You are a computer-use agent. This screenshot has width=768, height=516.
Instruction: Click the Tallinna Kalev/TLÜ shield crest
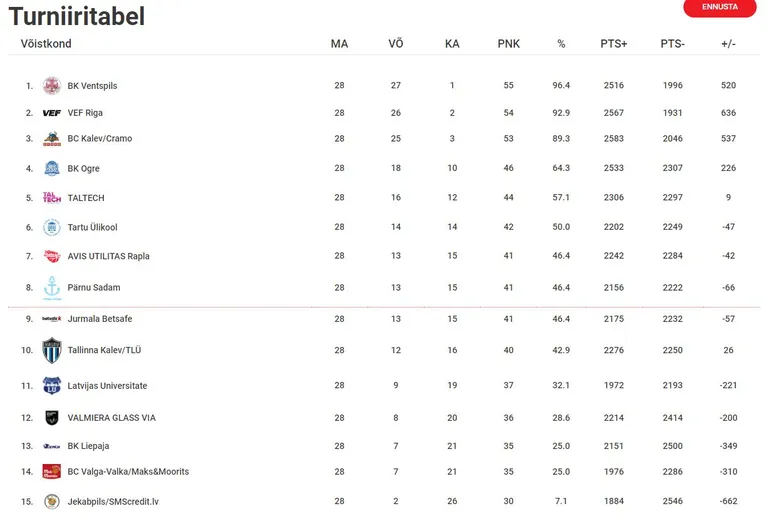coord(51,350)
